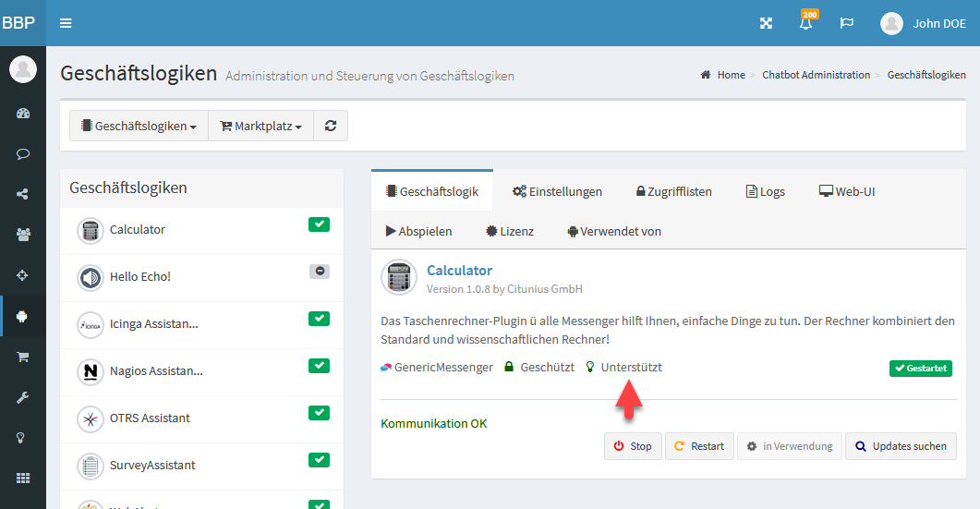Open the Web-UI tab
This screenshot has width=980, height=509.
847,191
